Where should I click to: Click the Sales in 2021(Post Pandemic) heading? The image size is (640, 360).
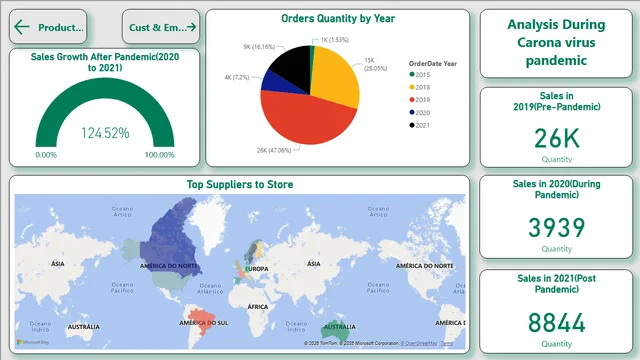coord(557,284)
